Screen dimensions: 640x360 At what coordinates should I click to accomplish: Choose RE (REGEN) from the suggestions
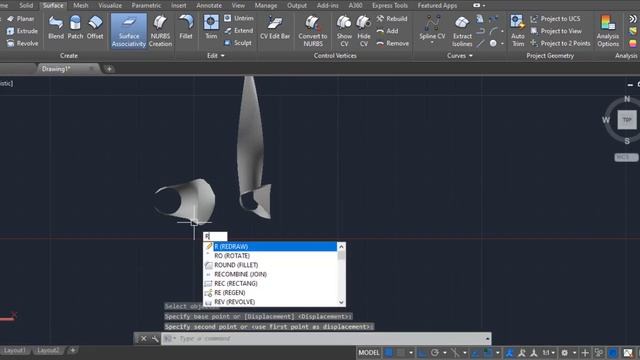click(x=270, y=293)
